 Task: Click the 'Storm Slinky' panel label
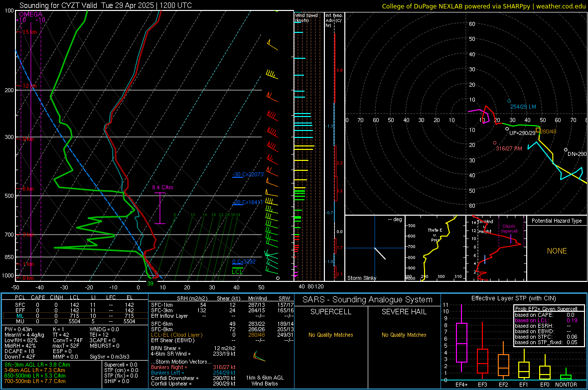(361, 278)
